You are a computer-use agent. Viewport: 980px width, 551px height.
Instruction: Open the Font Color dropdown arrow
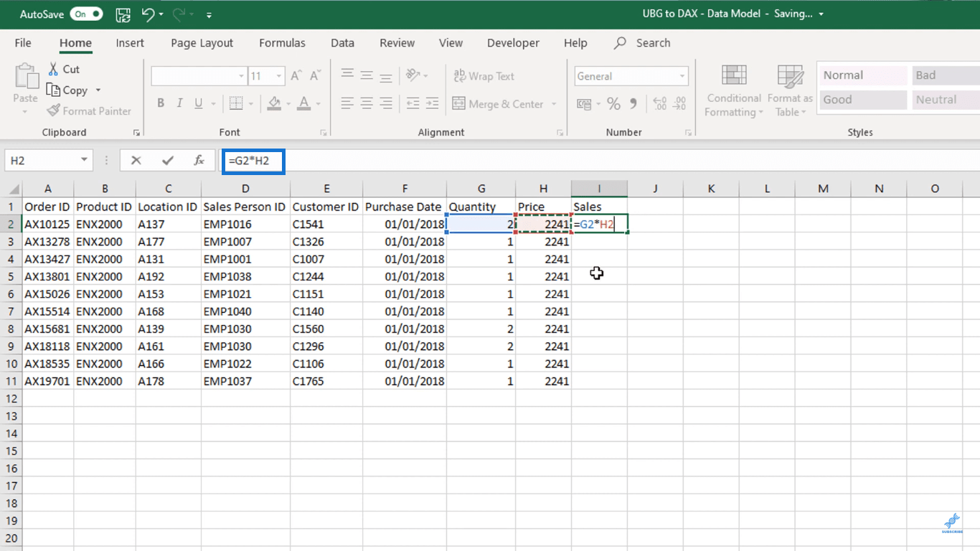[x=319, y=104]
